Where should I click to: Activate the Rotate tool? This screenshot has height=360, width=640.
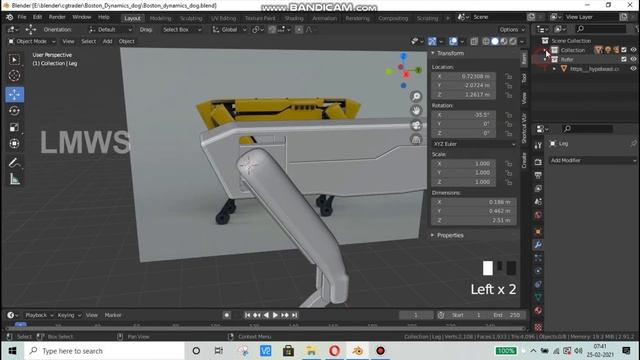14,111
